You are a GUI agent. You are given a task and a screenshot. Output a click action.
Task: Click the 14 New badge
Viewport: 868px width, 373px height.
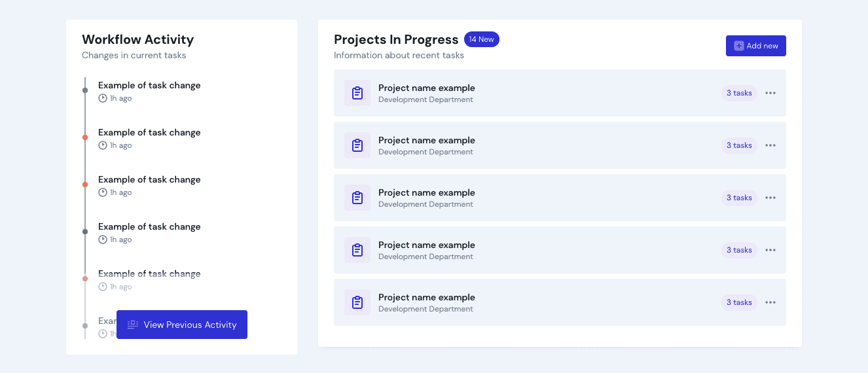tap(481, 39)
